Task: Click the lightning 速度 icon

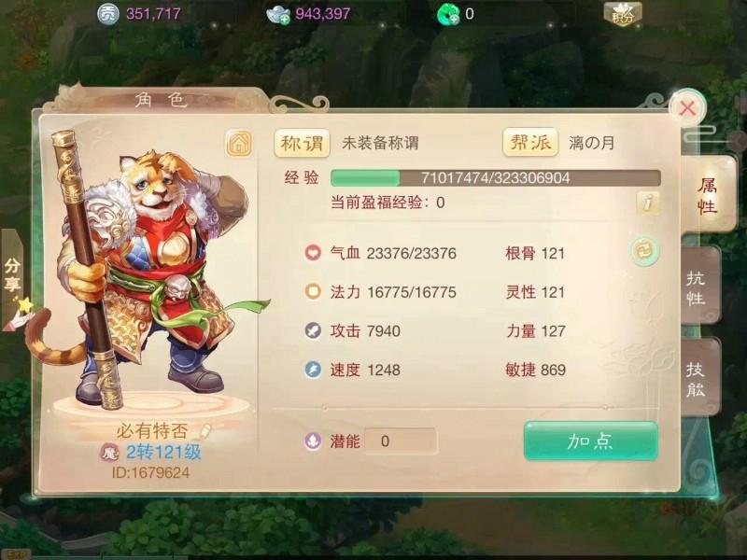Action: tap(313, 370)
